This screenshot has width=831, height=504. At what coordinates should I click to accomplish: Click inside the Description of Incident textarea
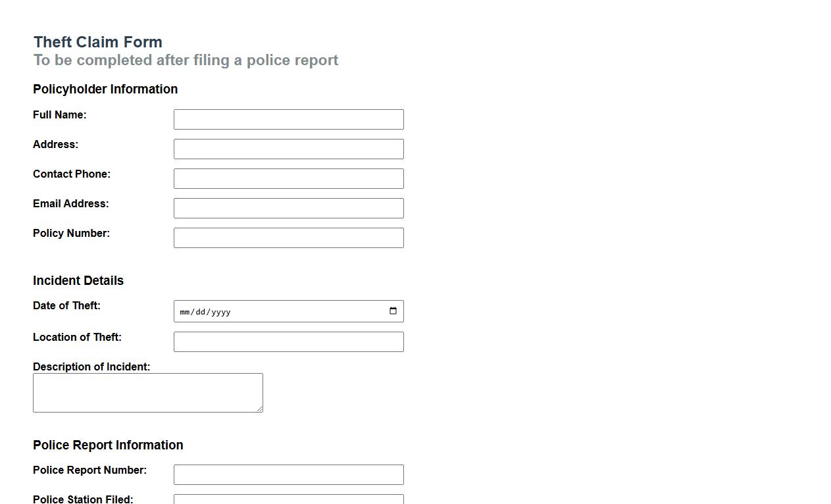(x=148, y=391)
